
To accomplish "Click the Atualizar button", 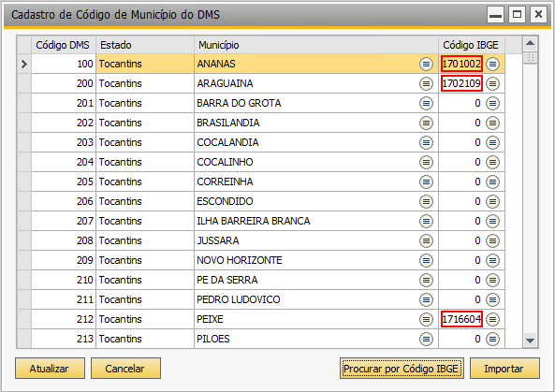I will pyautogui.click(x=50, y=369).
